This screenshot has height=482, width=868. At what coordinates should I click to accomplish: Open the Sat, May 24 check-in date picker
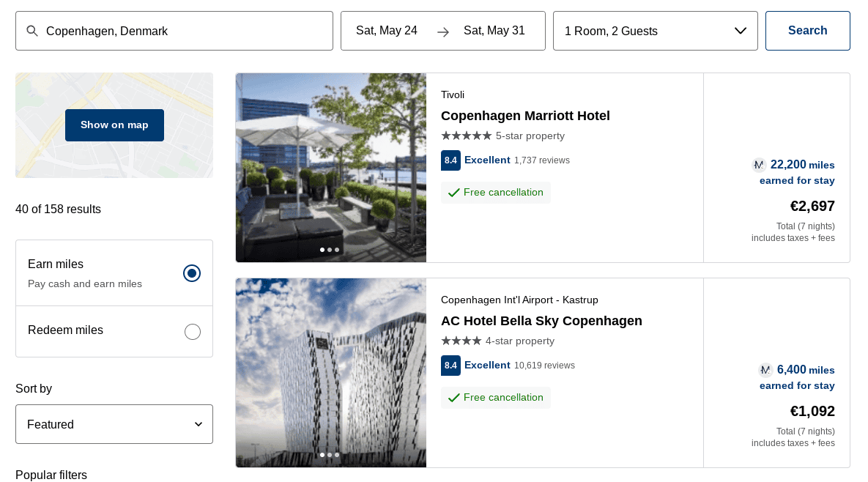tap(387, 31)
